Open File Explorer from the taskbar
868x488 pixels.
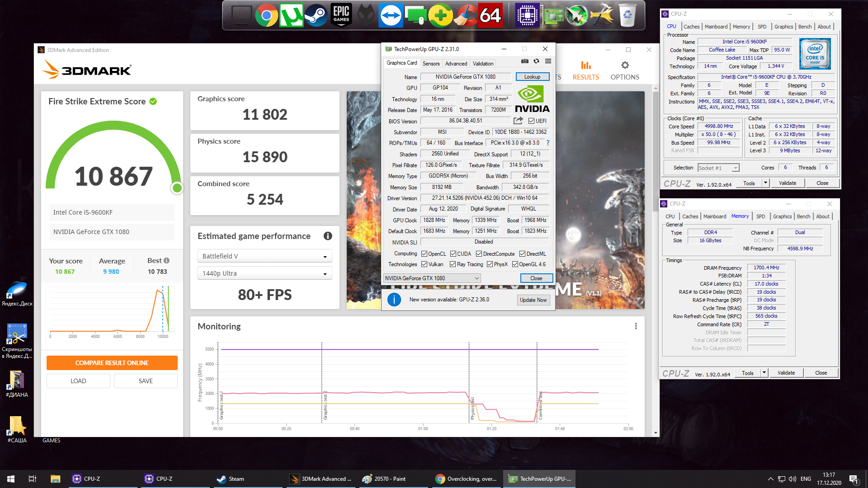point(55,479)
